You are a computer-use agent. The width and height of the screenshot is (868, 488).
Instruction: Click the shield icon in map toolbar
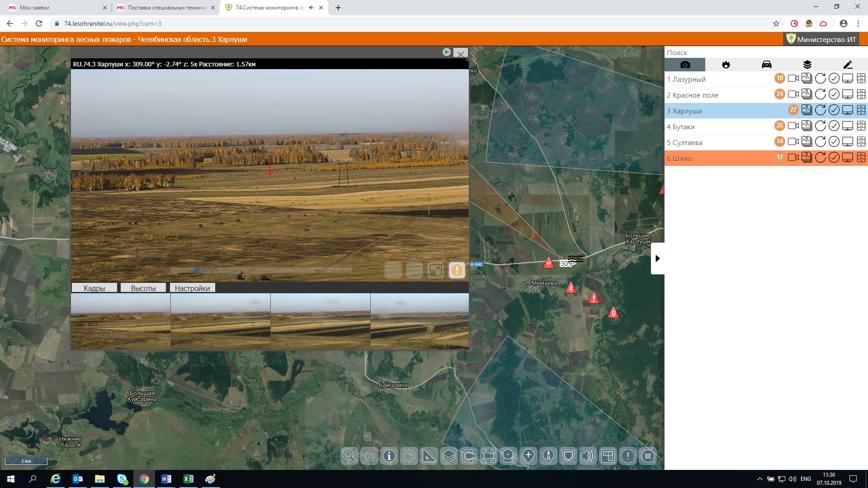pos(568,456)
